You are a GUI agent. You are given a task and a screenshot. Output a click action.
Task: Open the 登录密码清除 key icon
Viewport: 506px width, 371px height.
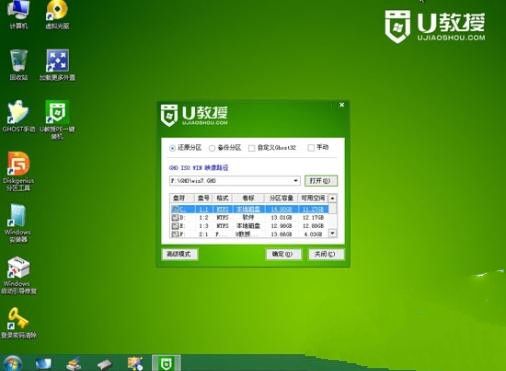point(18,323)
